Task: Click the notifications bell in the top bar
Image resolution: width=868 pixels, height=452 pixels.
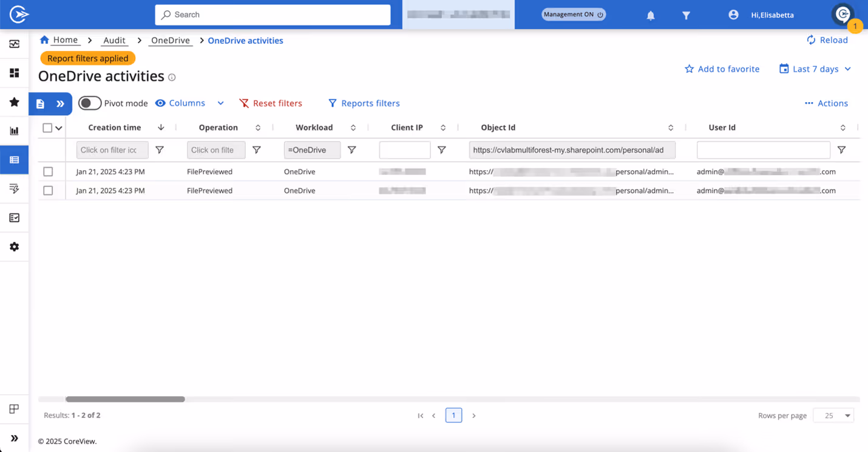Action: [650, 14]
